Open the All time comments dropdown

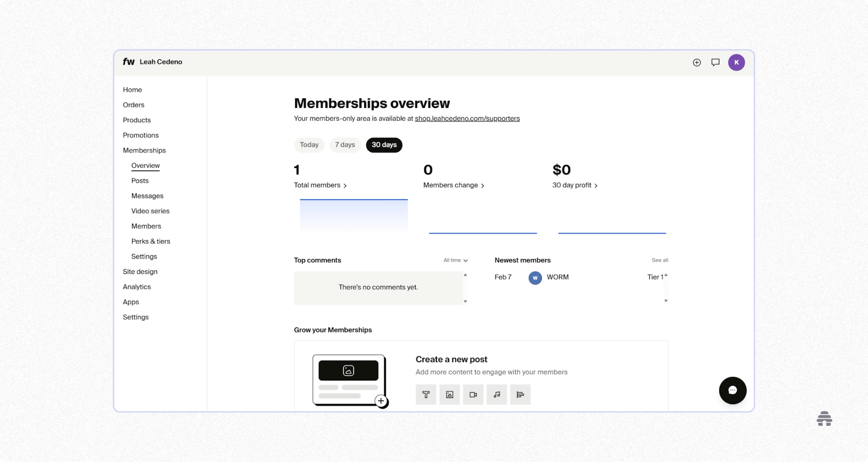455,260
